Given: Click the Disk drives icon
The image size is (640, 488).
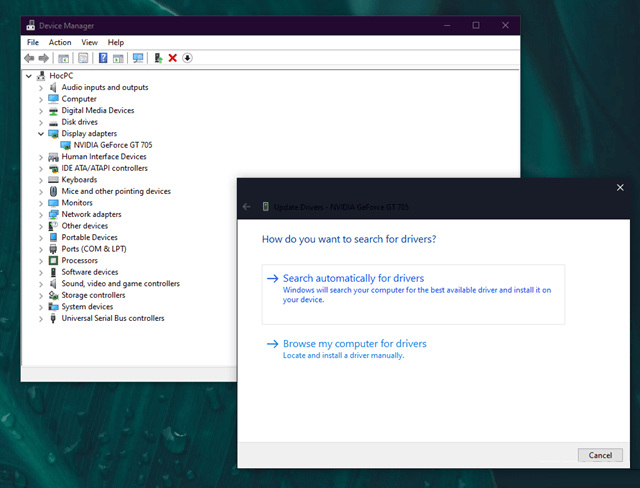Looking at the screenshot, I should (x=53, y=122).
